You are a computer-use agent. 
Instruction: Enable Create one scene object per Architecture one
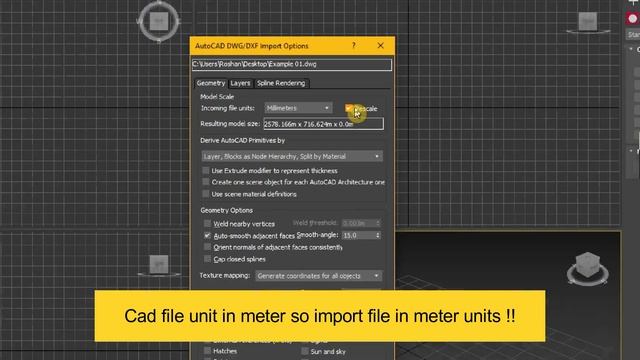point(206,182)
